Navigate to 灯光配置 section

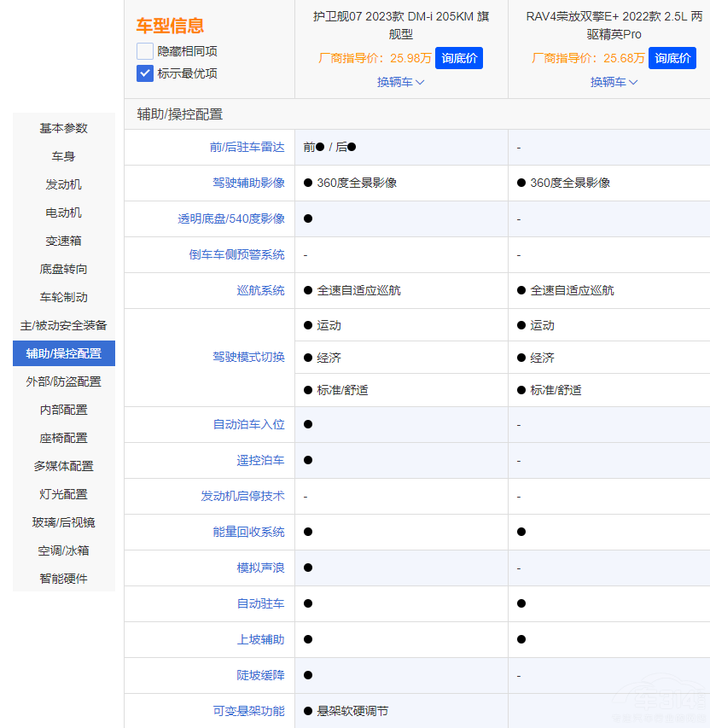coord(63,493)
